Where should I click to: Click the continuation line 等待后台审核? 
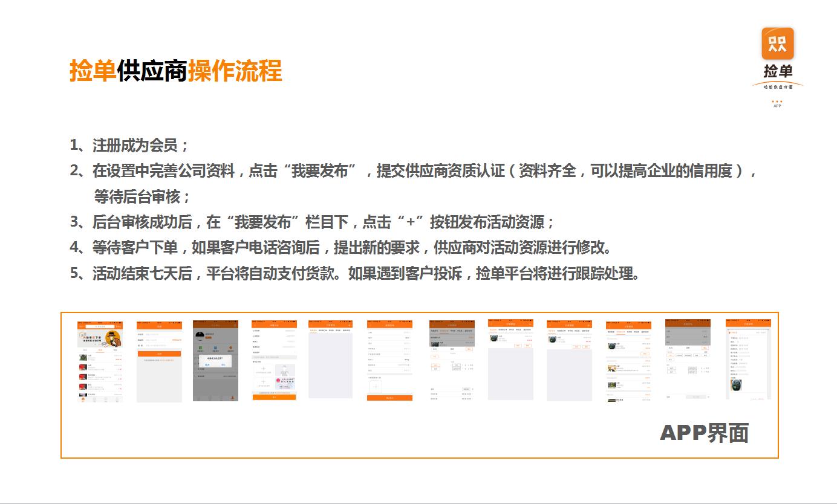click(x=142, y=197)
